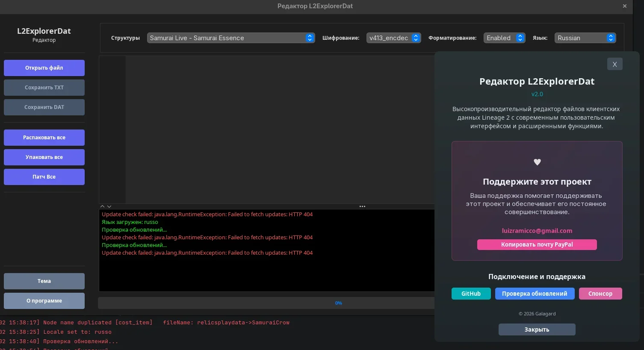Click the luizramicco@gmail.com email link
Image resolution: width=644 pixels, height=350 pixels.
click(x=537, y=231)
